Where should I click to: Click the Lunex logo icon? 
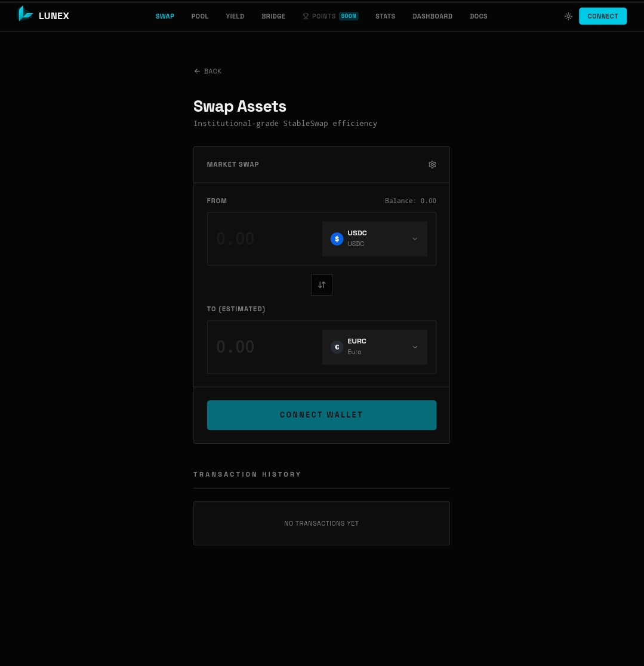click(x=25, y=14)
